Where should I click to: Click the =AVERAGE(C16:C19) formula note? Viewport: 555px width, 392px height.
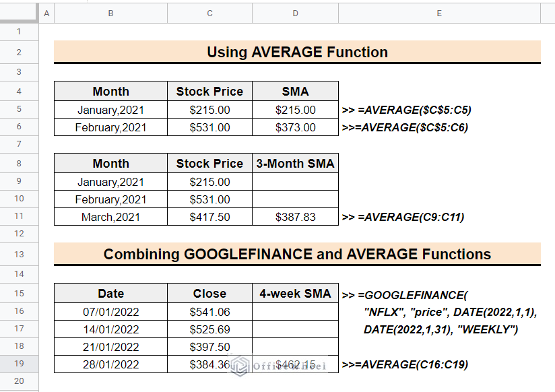point(405,364)
